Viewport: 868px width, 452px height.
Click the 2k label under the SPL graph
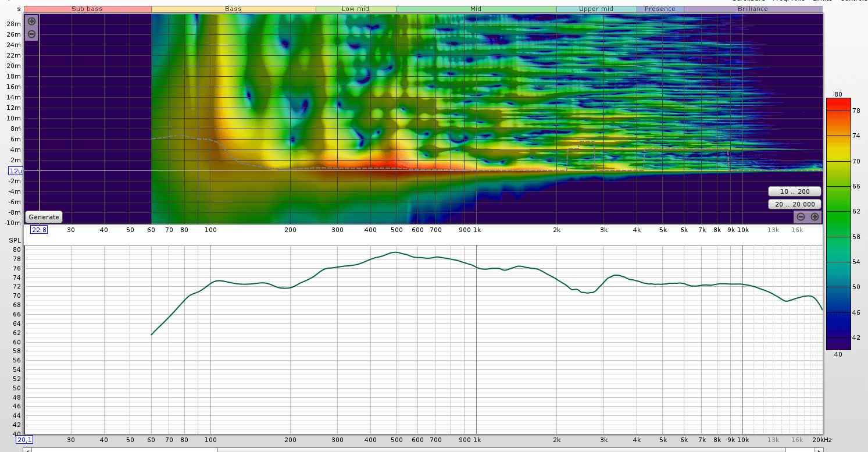coord(556,440)
